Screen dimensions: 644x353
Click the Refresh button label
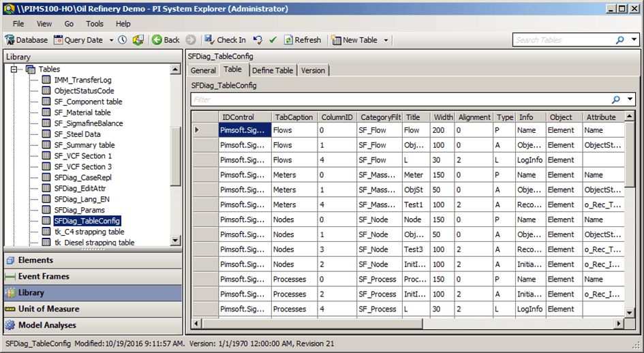point(307,40)
